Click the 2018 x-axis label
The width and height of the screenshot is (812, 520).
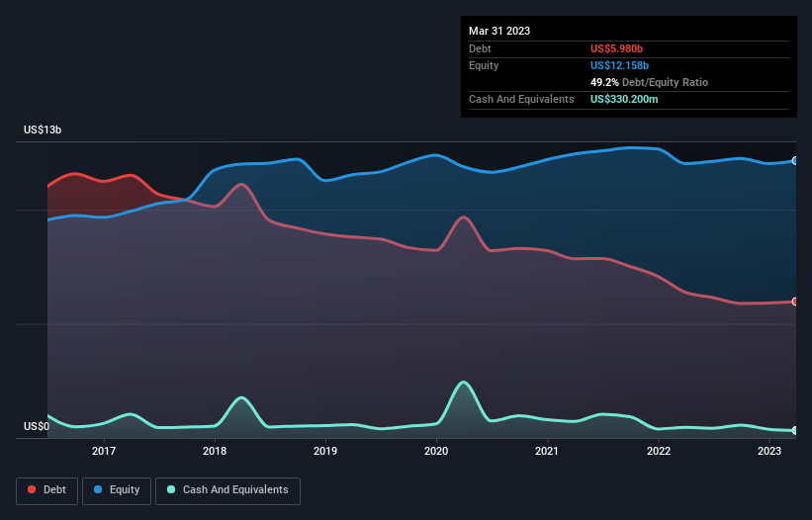(x=215, y=451)
